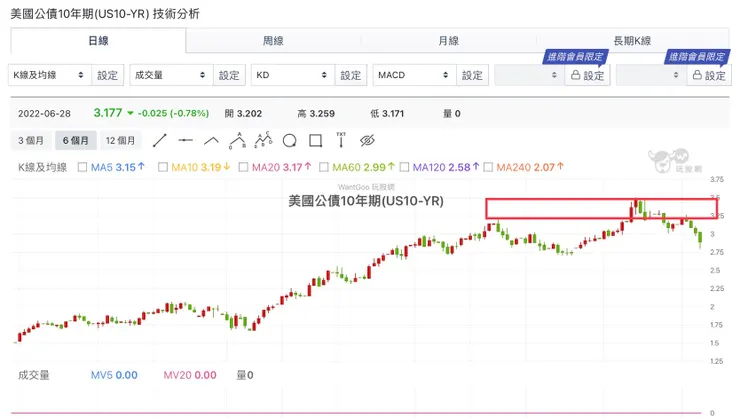Click 設定 next to K線及均線
The height and width of the screenshot is (418, 740).
(x=108, y=75)
